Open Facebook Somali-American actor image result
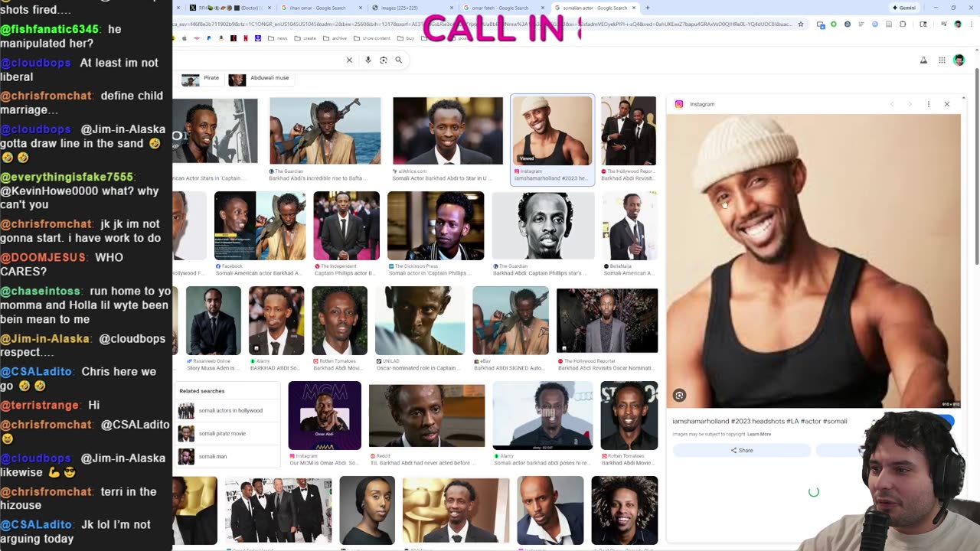This screenshot has width=980, height=551. (x=260, y=226)
